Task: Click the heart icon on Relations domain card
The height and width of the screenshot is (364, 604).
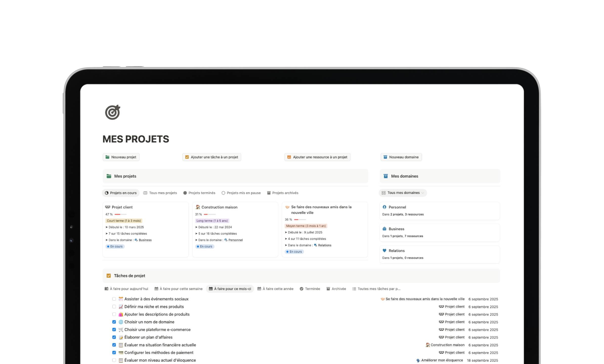Action: 384,251
